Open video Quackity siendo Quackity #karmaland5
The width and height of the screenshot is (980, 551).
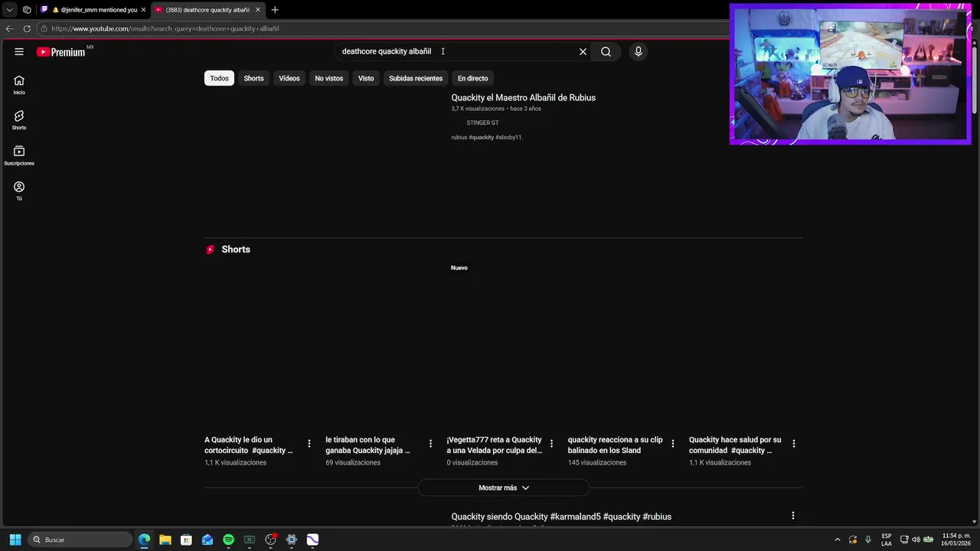pos(561,517)
